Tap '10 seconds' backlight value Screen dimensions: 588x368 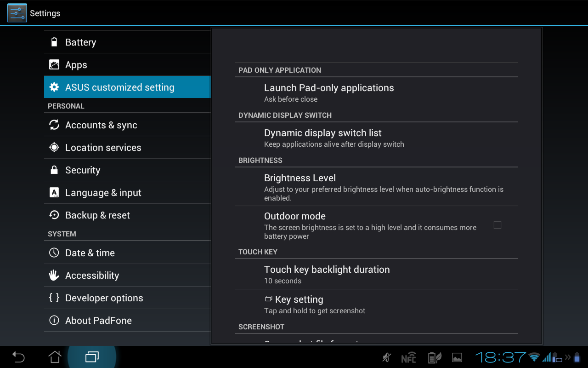(283, 281)
